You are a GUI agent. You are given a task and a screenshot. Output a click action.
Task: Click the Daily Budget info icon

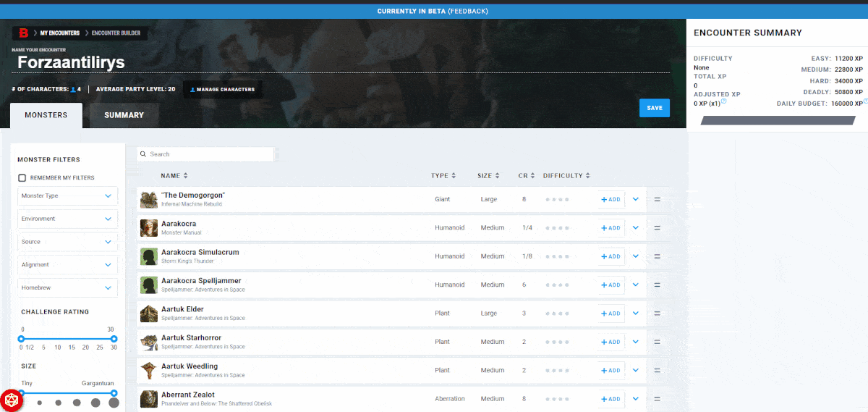click(x=866, y=101)
